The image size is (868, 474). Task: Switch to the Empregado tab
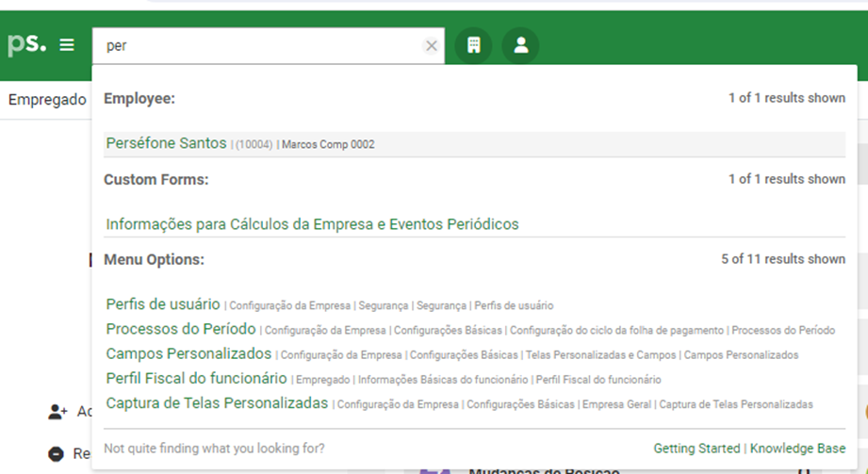(x=47, y=99)
